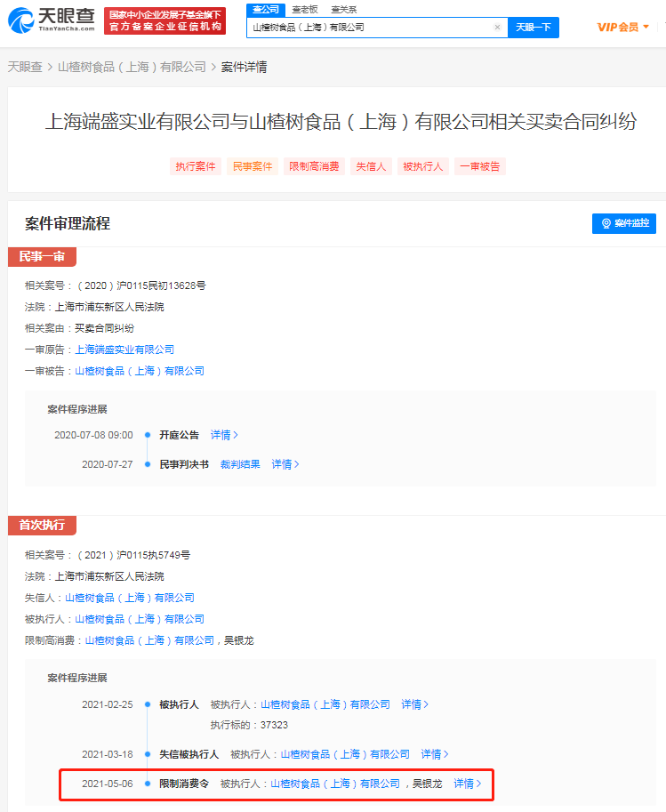Click the 2020-07-08 timeline dot
The image size is (666, 812).
pyautogui.click(x=148, y=435)
